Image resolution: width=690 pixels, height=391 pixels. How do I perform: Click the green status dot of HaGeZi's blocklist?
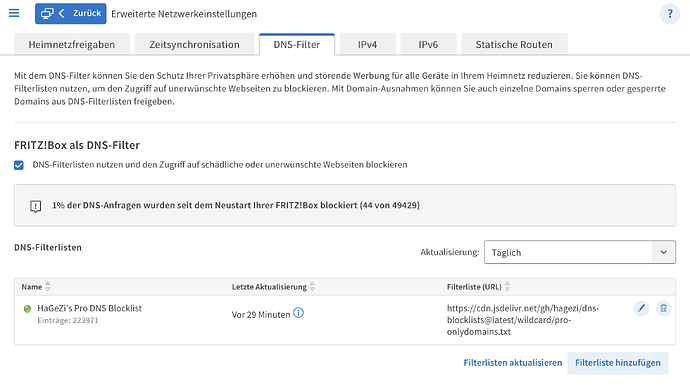[x=27, y=309]
